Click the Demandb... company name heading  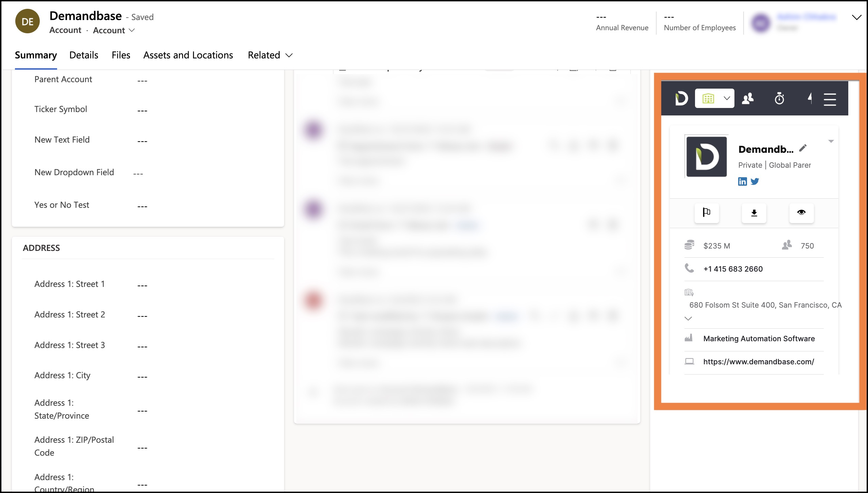click(766, 149)
